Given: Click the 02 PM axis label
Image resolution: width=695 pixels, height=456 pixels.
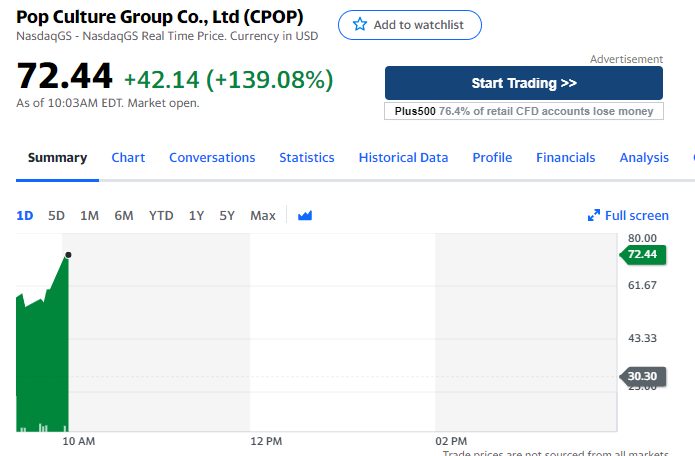Looking at the screenshot, I should (x=451, y=441).
